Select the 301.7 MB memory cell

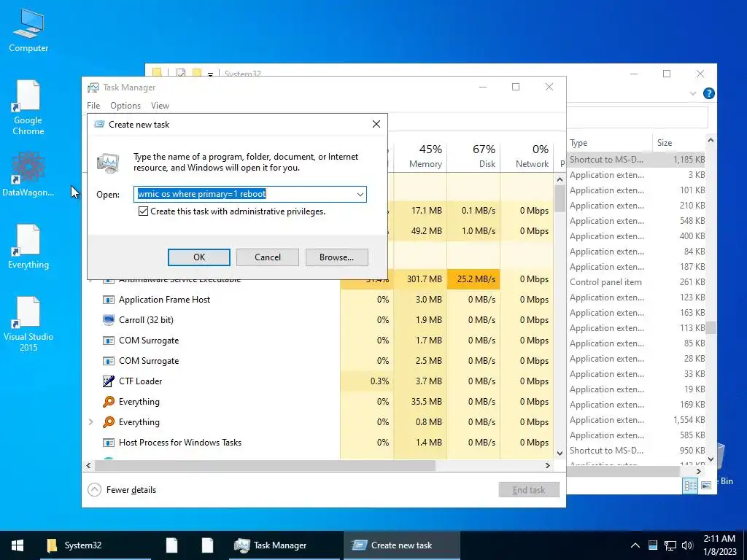click(x=420, y=279)
